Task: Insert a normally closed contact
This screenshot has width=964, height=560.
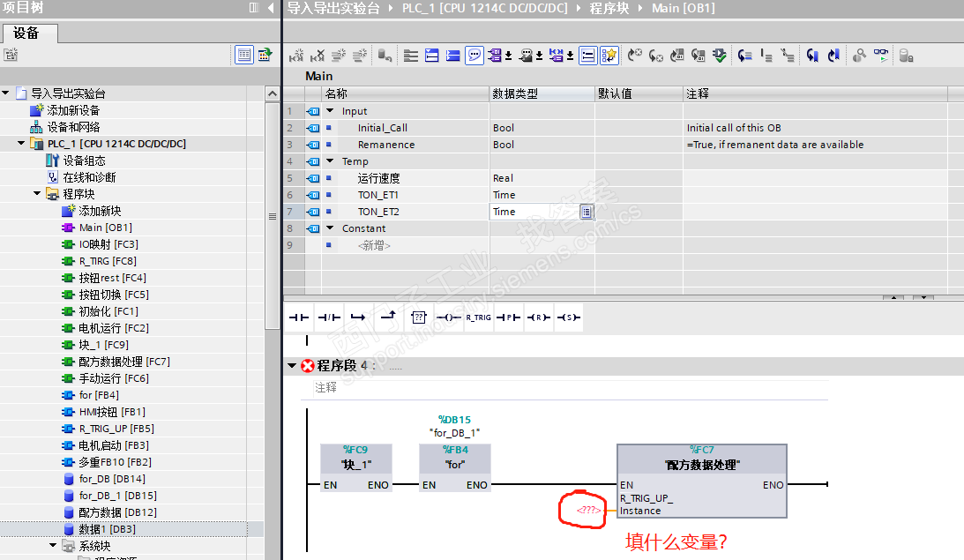Action: (329, 317)
